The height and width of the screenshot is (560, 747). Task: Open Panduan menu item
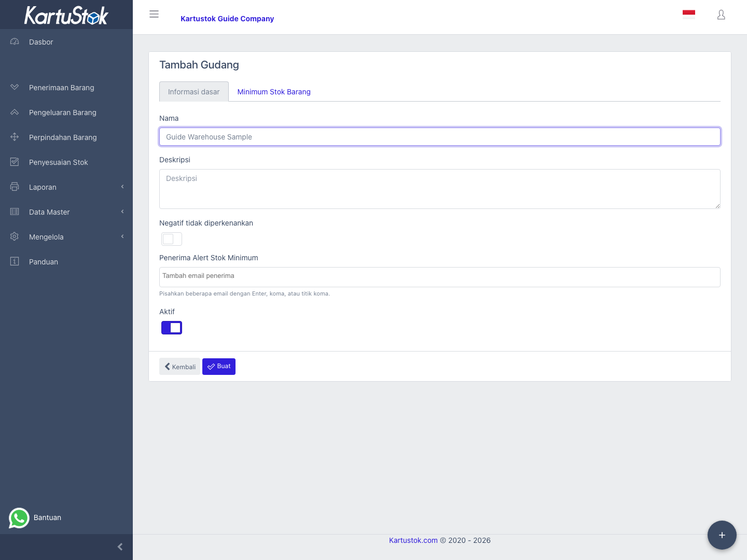[66, 262]
